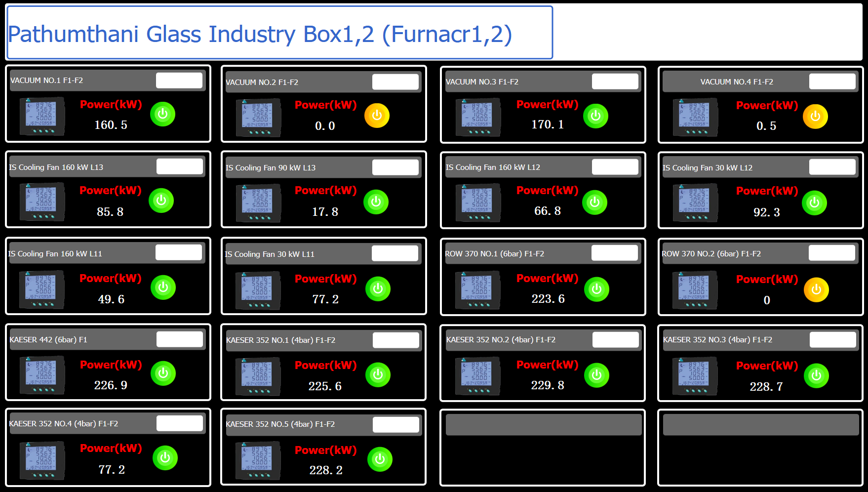The width and height of the screenshot is (868, 492).
Task: Open the KAESER 352 NO.2 meter icon
Action: pos(478,376)
